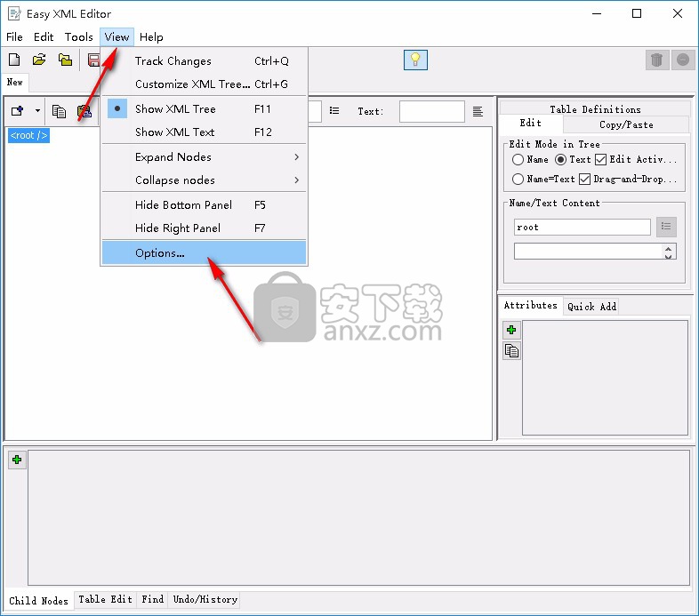Click the grey round icon beside the trash can
The width and height of the screenshot is (699, 616).
click(x=683, y=60)
